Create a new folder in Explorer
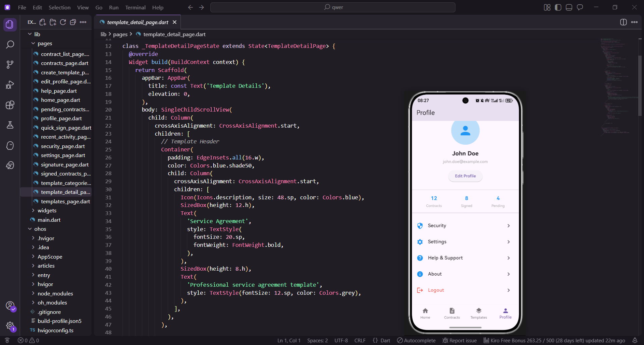 (x=53, y=22)
